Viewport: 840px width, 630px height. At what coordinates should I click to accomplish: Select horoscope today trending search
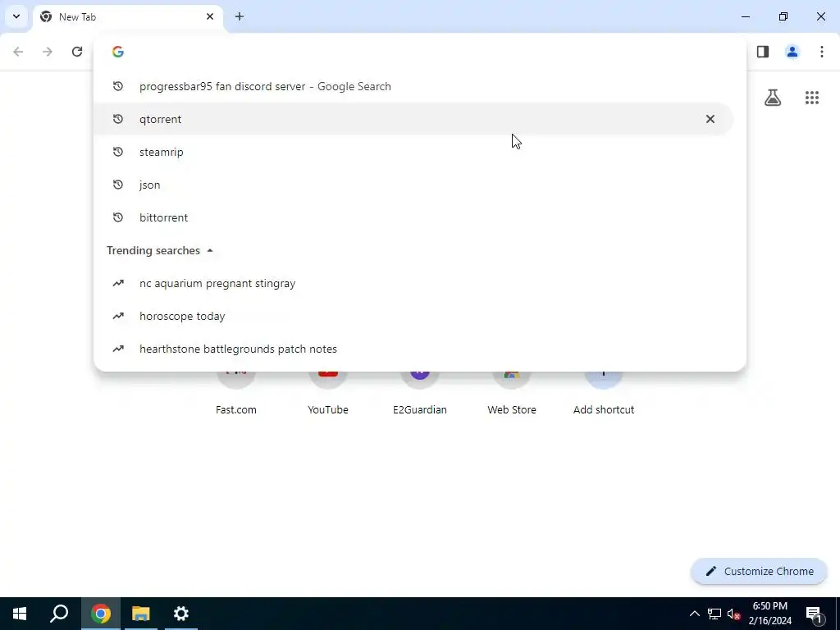click(x=413, y=316)
